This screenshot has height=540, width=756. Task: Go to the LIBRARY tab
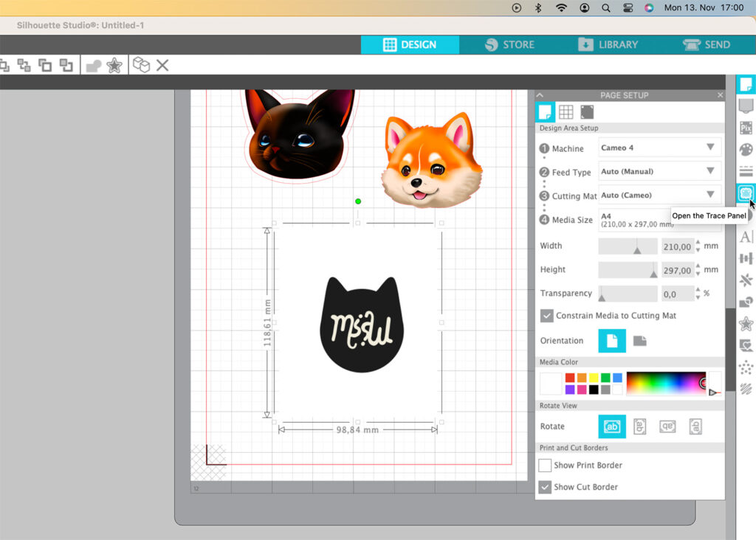point(607,45)
